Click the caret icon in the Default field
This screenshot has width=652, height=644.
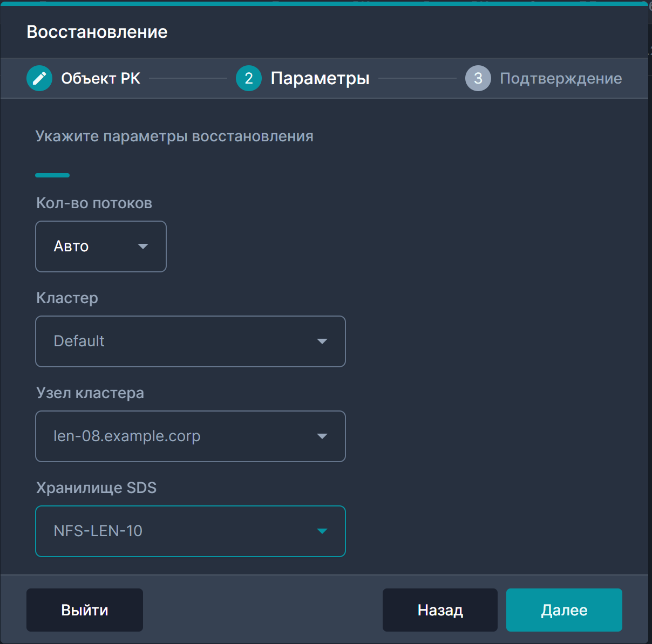(x=322, y=341)
